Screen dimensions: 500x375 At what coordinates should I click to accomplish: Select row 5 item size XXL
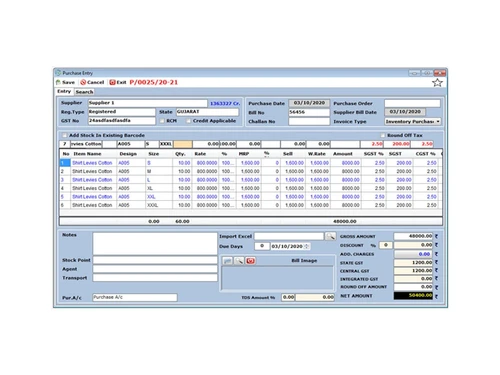[x=251, y=197]
